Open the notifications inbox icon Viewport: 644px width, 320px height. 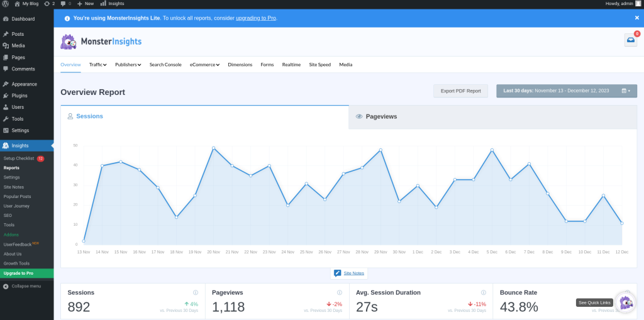(630, 40)
